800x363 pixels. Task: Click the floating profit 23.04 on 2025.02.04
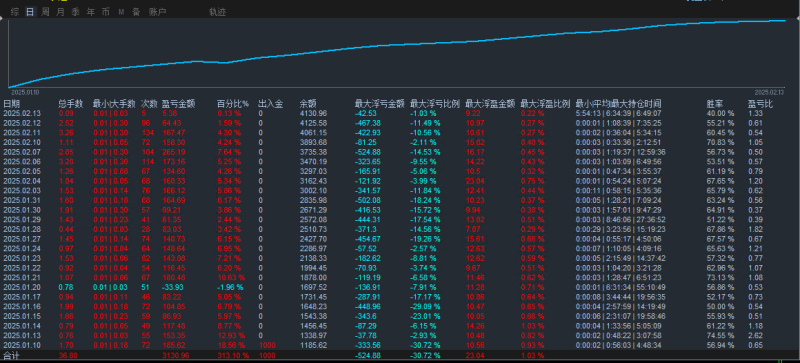coord(474,181)
